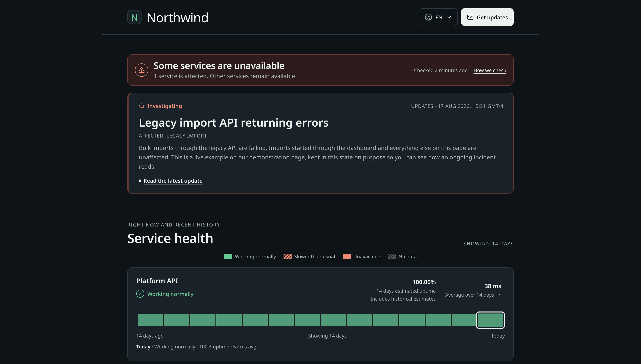Screen dimensions: 641x364
Task: Click the Investigating magnifier icon
Action: coord(142,106)
